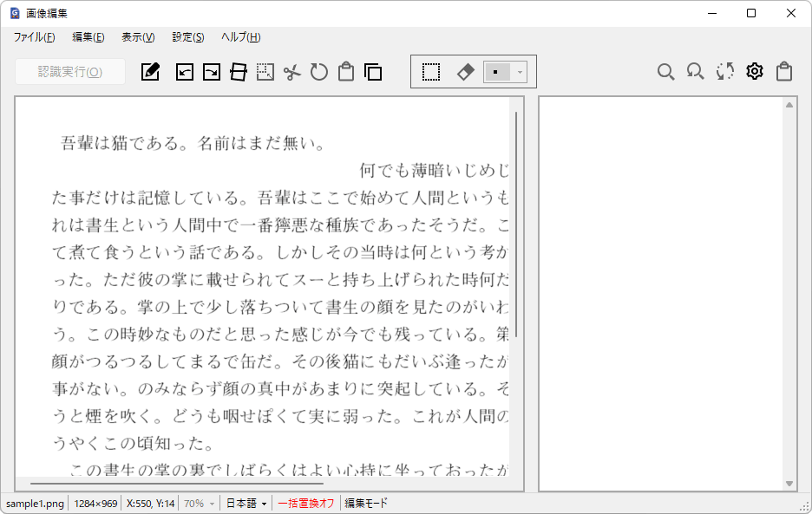Screen dimensions: 812x514
Task: Open the eraser size dropdown
Action: [520, 72]
